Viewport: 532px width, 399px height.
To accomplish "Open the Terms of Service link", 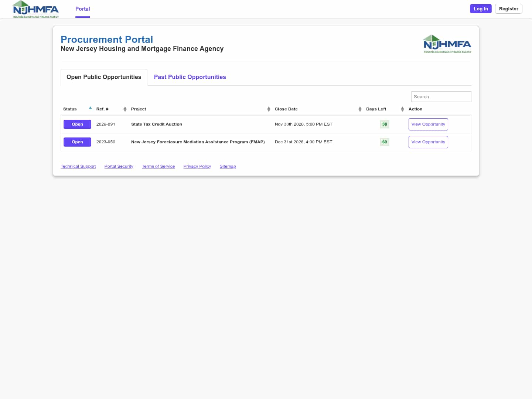I will pyautogui.click(x=158, y=166).
